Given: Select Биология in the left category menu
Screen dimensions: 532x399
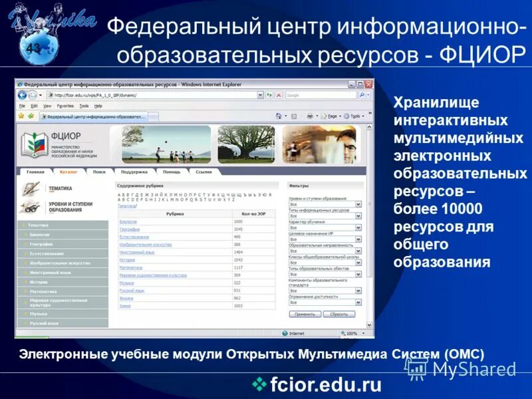Looking at the screenshot, I should pos(41,235).
